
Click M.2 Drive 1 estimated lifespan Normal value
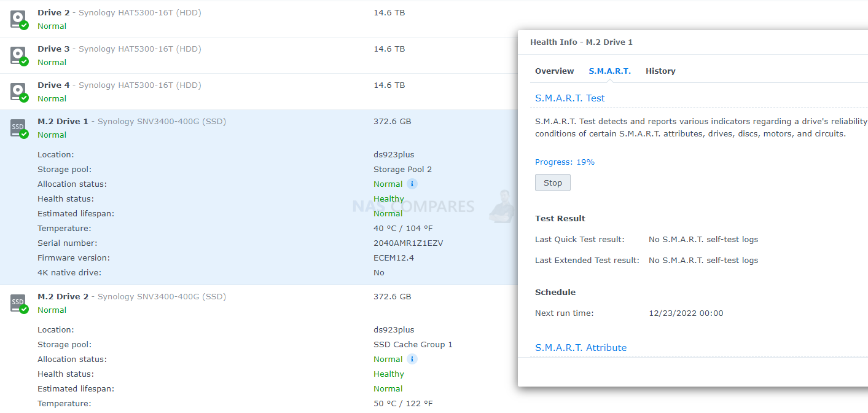388,214
